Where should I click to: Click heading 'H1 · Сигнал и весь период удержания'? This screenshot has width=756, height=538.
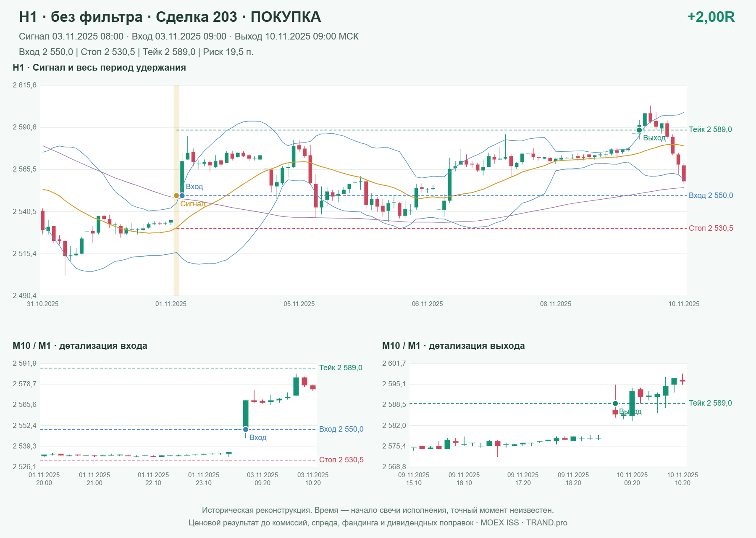tap(99, 68)
